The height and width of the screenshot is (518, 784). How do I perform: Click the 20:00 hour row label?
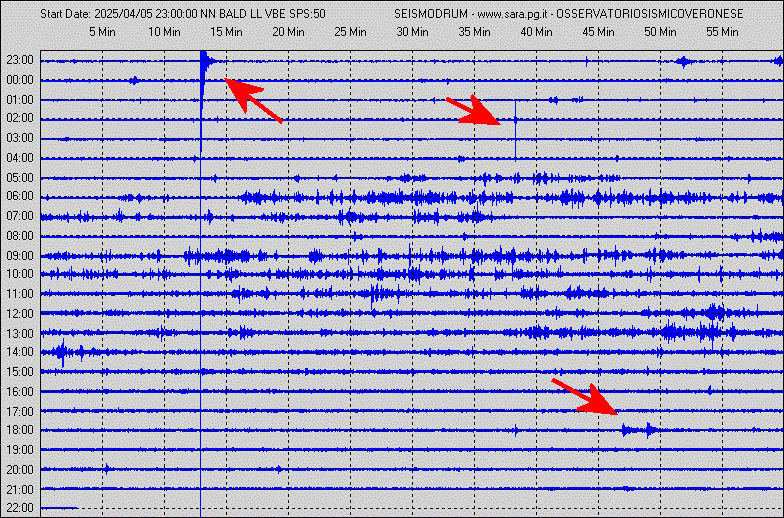click(20, 470)
